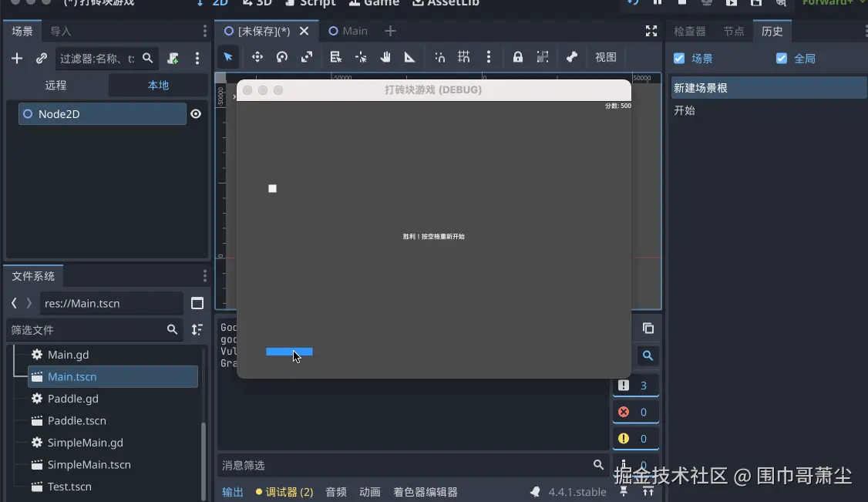Toggle the error messages filter showing 0
This screenshot has height=502, width=868.
point(635,412)
